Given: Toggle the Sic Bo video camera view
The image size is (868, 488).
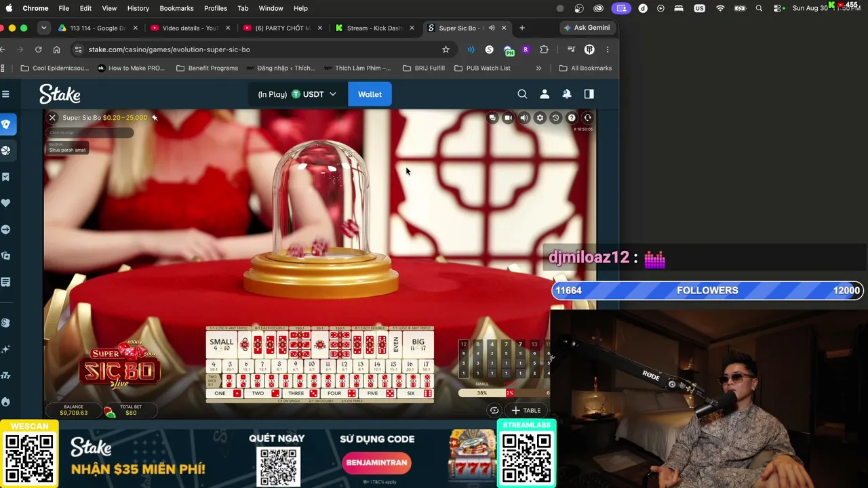Looking at the screenshot, I should 508,118.
